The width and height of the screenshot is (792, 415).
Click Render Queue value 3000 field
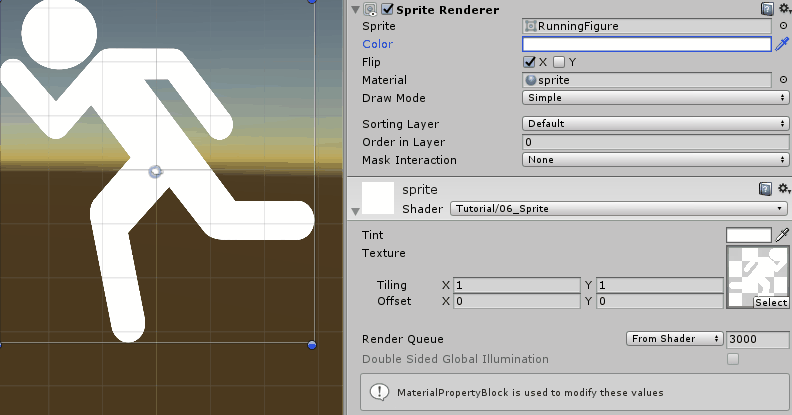point(758,339)
